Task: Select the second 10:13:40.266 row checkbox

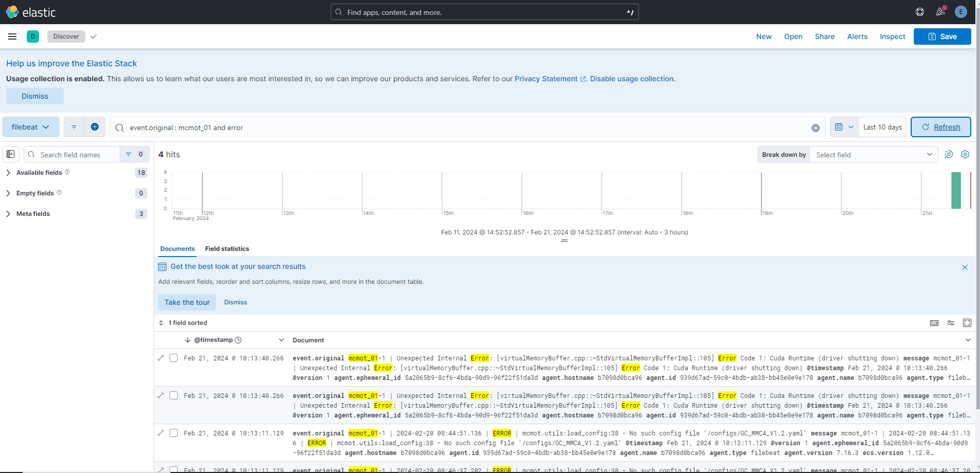Action: pyautogui.click(x=174, y=395)
